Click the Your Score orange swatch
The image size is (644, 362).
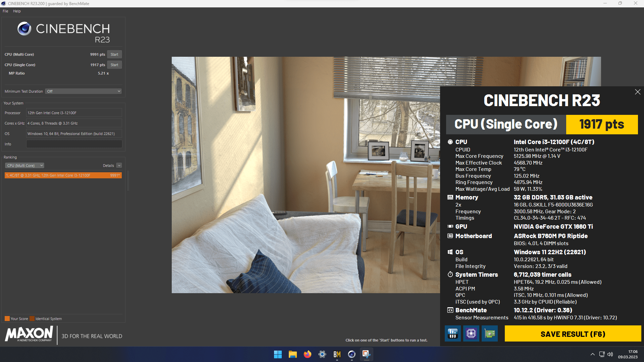(7, 319)
